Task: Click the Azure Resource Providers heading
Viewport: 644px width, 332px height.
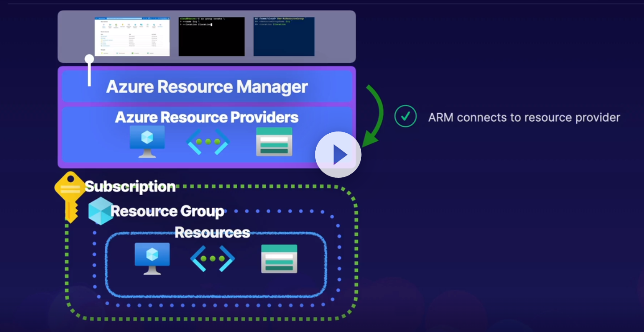Action: point(206,117)
